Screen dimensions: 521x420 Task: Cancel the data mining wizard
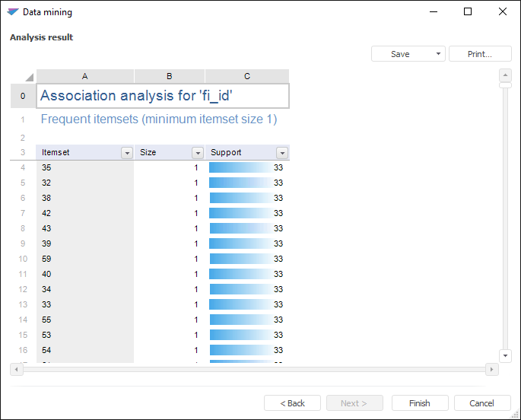[x=481, y=403]
